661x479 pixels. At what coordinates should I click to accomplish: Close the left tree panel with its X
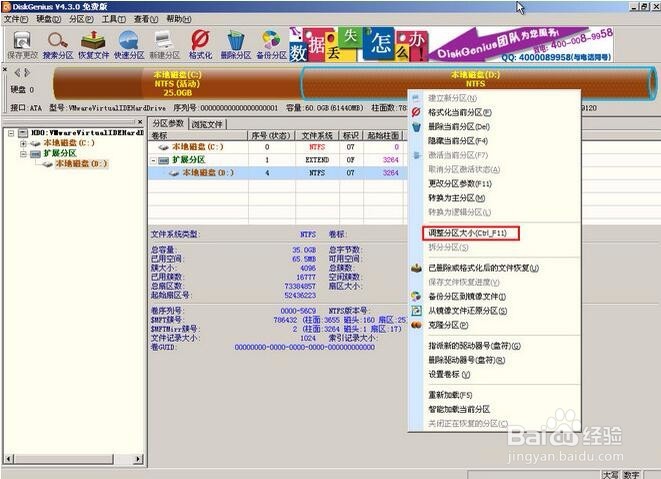point(140,122)
